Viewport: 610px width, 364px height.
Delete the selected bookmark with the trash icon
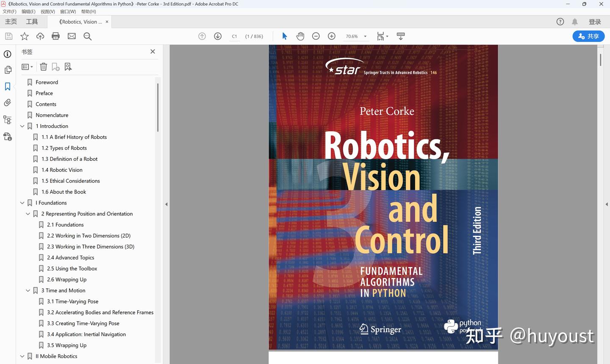pos(43,66)
